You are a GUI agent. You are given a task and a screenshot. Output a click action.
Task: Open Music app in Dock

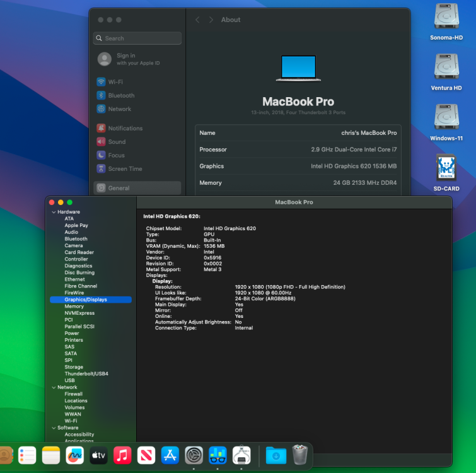(122, 455)
